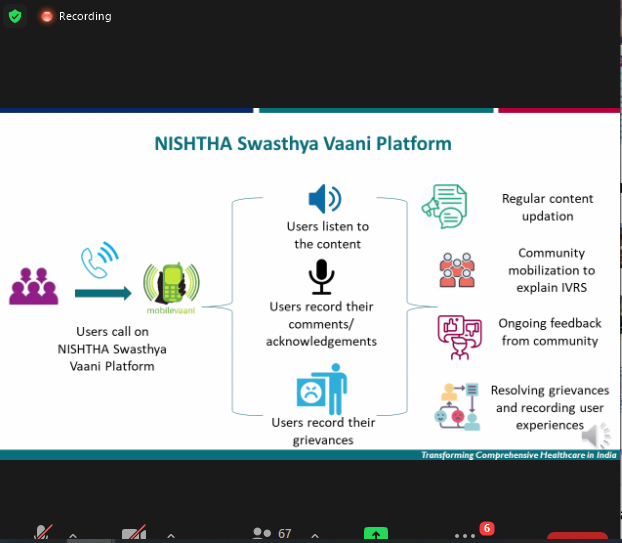Click the sad-face grievance icon on the slide
Image resolution: width=622 pixels, height=543 pixels.
point(322,389)
